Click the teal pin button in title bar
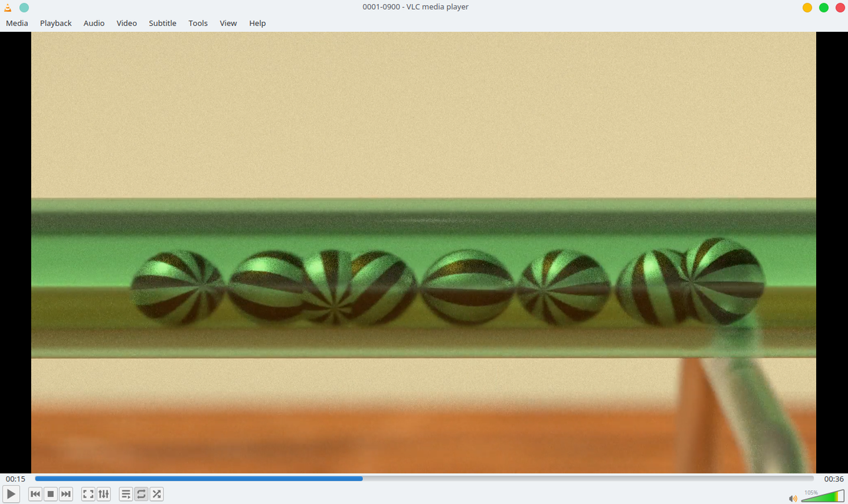This screenshot has width=848, height=504. point(24,7)
